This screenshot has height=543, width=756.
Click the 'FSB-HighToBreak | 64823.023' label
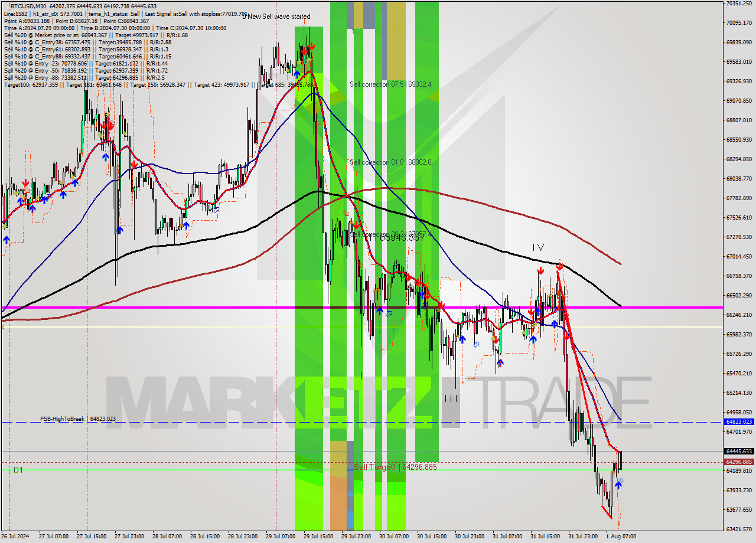click(78, 418)
